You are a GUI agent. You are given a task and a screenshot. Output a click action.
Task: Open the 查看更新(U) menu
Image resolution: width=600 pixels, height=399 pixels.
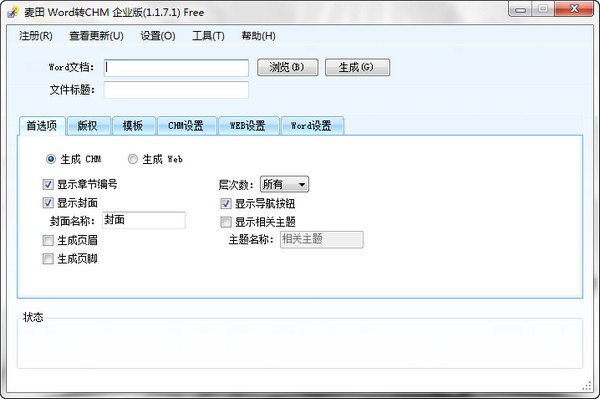click(96, 36)
